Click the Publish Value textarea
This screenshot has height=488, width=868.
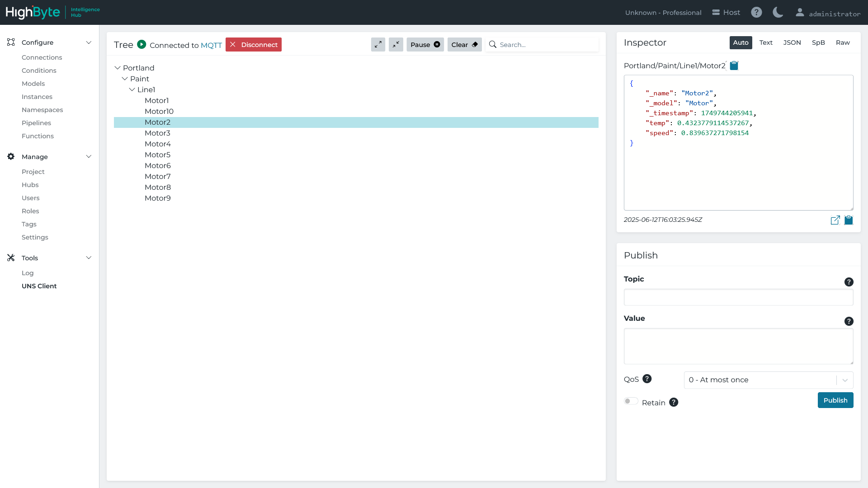point(739,346)
